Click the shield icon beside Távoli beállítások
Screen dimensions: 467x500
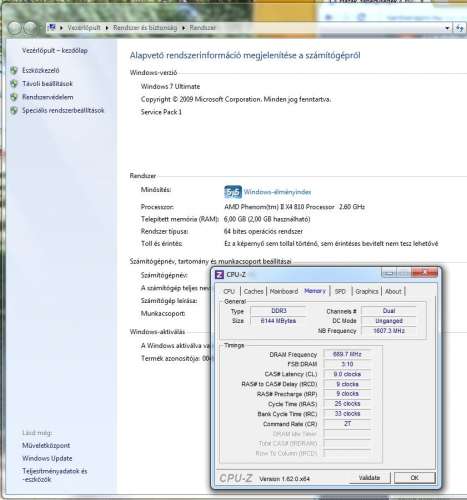click(x=14, y=84)
